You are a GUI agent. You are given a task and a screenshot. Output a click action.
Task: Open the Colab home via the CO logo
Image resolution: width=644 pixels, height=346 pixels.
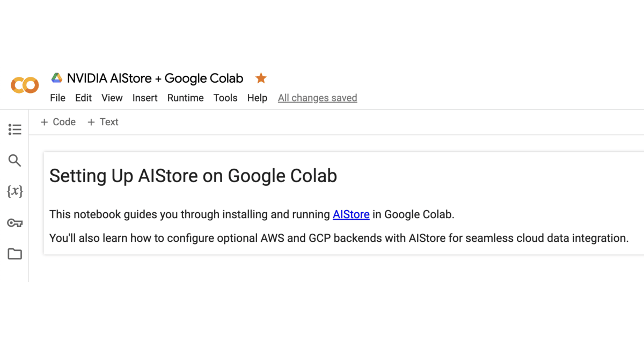click(24, 85)
